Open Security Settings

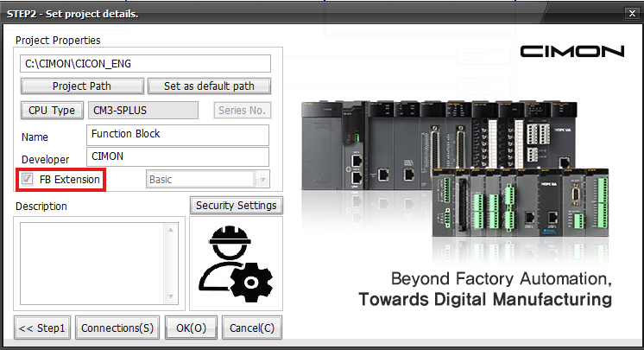[236, 205]
